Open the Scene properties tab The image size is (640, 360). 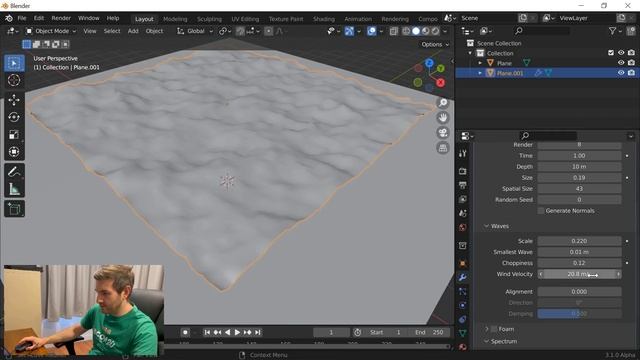(x=462, y=213)
